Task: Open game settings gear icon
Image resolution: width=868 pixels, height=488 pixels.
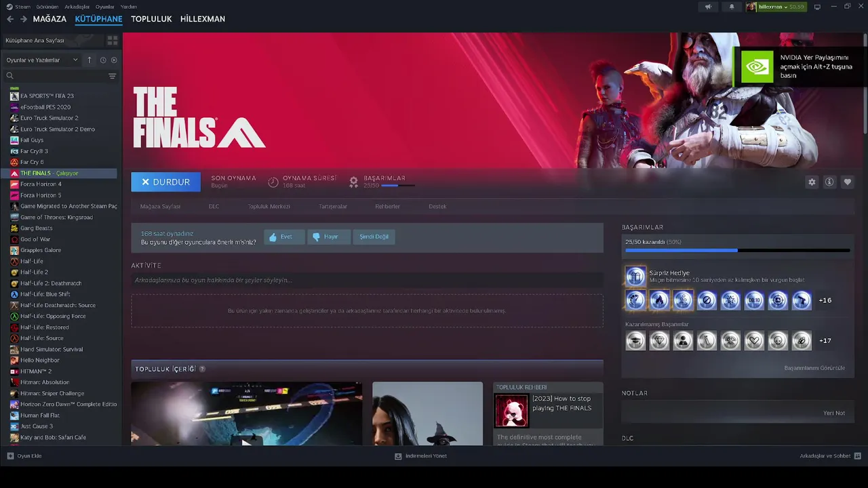Action: click(812, 182)
